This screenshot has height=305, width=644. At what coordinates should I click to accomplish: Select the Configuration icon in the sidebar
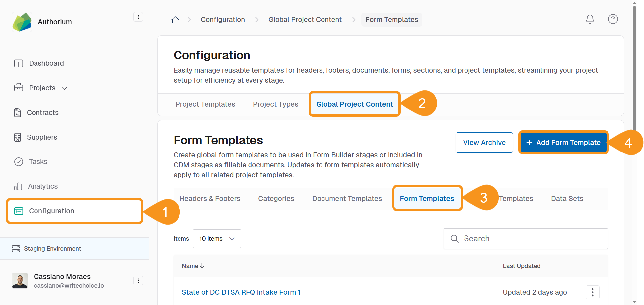19,211
